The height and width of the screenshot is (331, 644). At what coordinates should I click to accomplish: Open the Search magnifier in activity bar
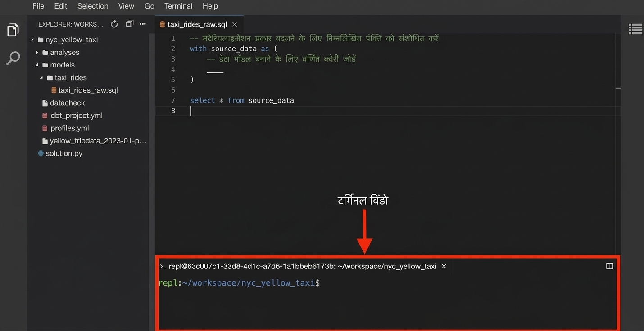pos(13,58)
